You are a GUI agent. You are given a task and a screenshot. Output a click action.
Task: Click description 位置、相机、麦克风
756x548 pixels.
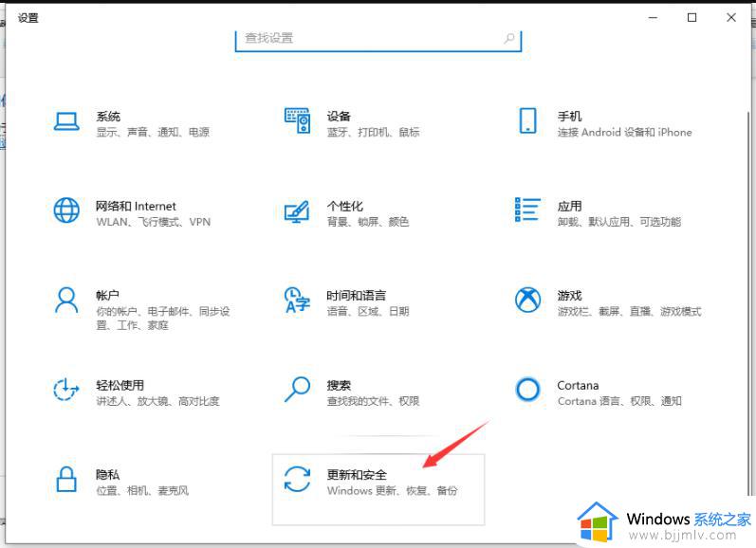point(142,491)
